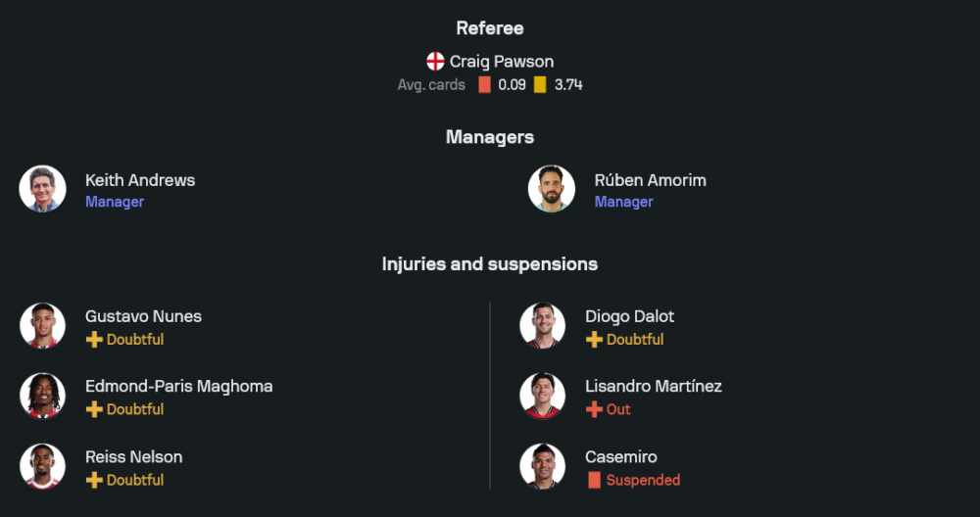This screenshot has height=517, width=980.
Task: Click the yellow card icon in Avg. cards
Action: click(x=540, y=84)
